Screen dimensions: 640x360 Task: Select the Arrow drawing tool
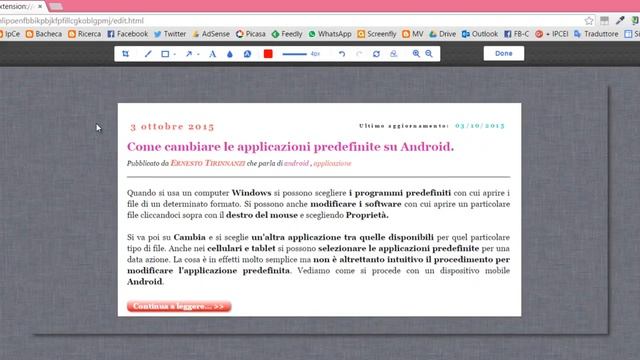click(x=189, y=54)
